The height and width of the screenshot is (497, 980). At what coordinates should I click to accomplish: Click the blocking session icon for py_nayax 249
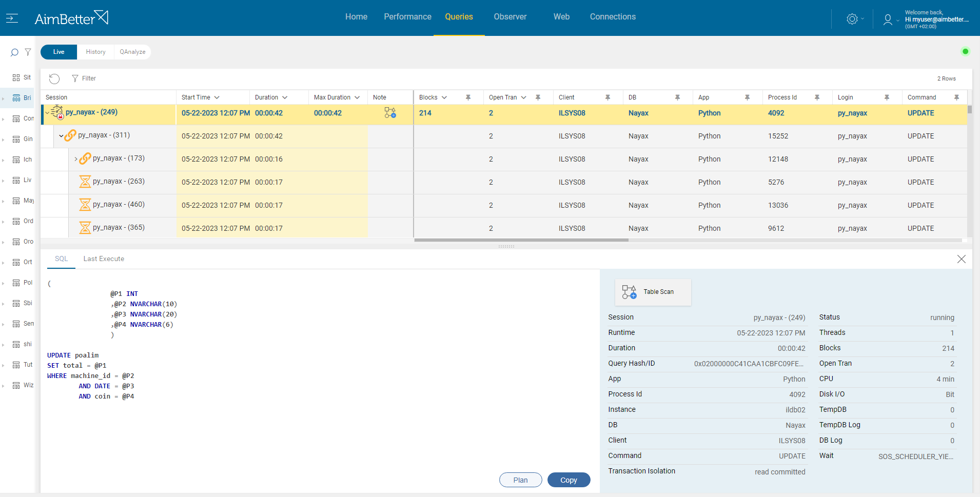(57, 112)
